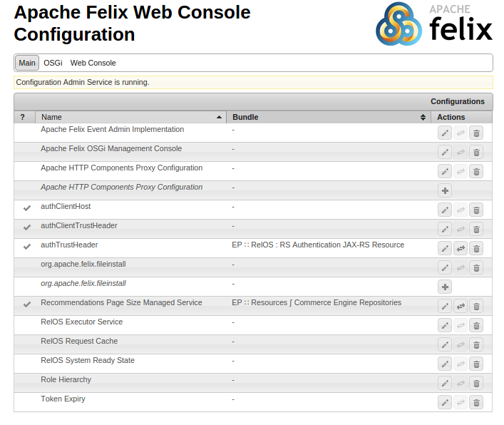
Task: Open the Web Console menu
Action: pos(93,63)
